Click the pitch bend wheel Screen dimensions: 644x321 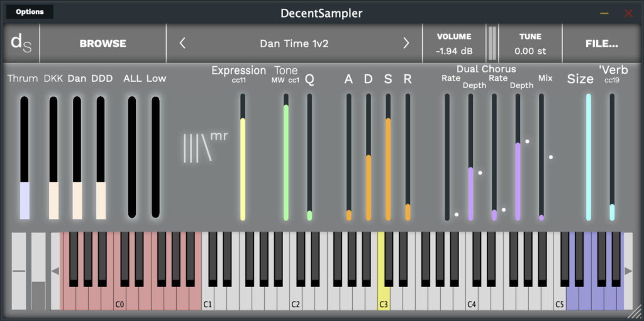point(18,271)
